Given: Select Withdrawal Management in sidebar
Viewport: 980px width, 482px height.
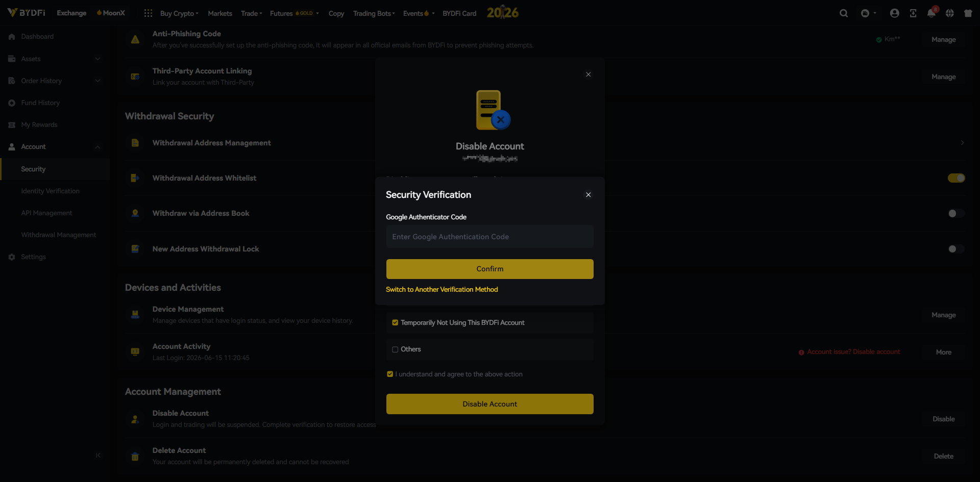Looking at the screenshot, I should click(x=59, y=235).
